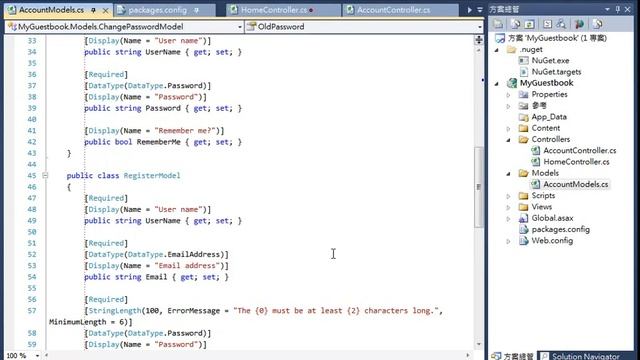
Task: Click the AccountController.cs file icon in tree
Action: [x=535, y=151]
